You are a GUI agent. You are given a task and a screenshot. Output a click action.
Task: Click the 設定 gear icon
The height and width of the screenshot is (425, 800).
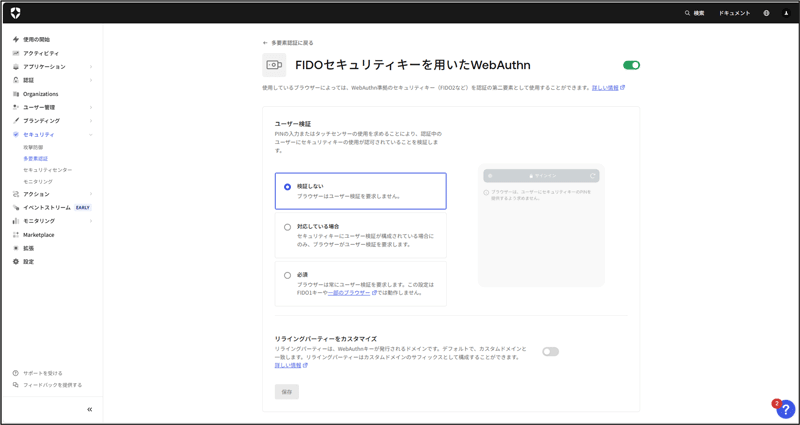coord(16,262)
